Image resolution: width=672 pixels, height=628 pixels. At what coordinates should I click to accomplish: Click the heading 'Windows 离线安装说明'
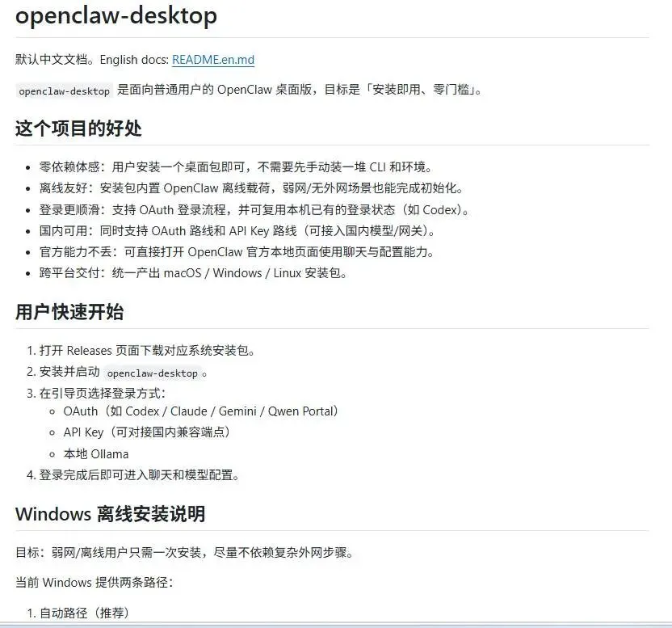110,513
